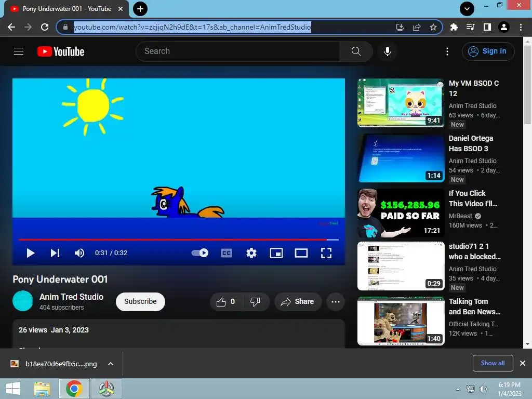Search with voice microphone
Image resolution: width=532 pixels, height=399 pixels.
pos(387,51)
